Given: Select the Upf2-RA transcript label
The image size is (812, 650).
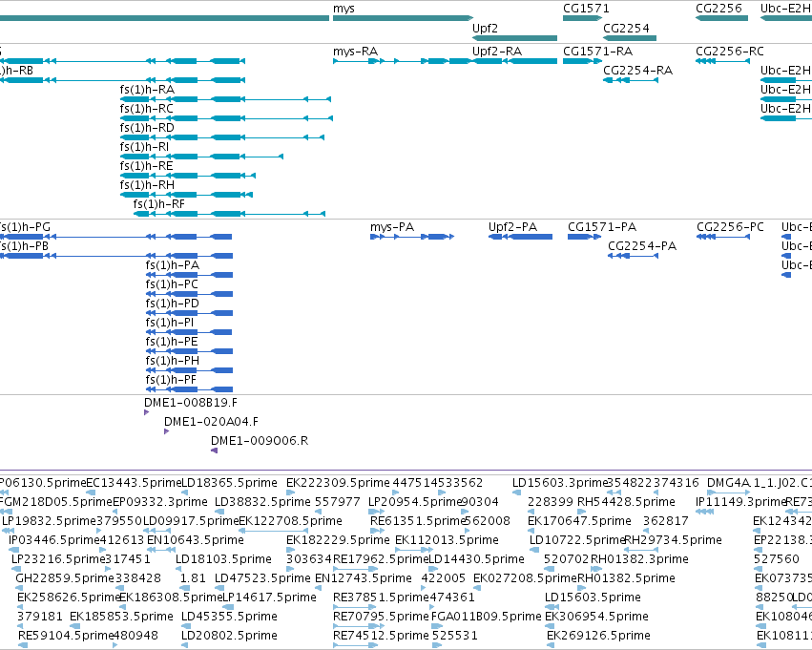Looking at the screenshot, I should (497, 52).
